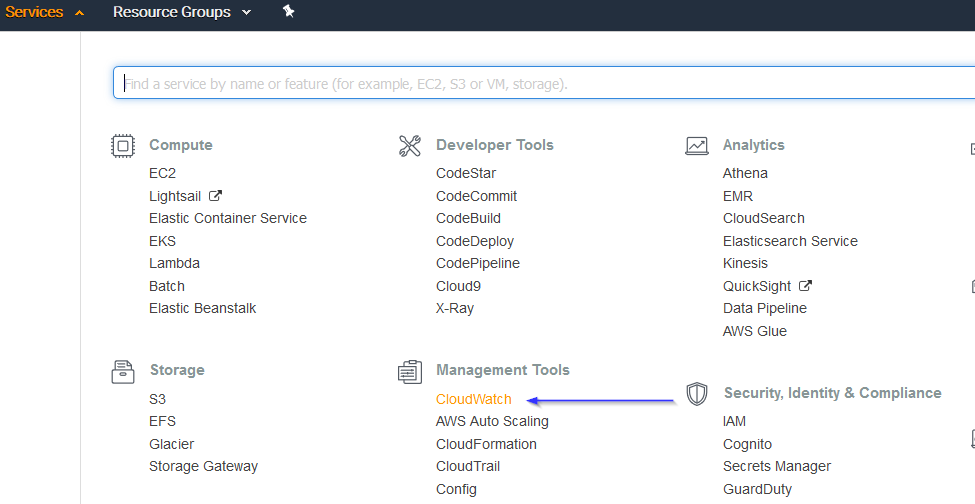This screenshot has width=975, height=504.
Task: Open the Lambda service link
Action: tap(174, 263)
